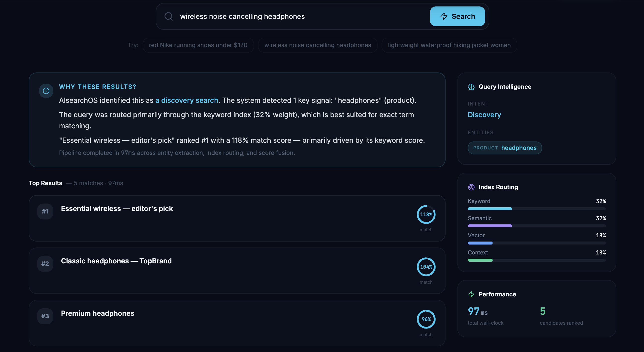Click the search query input field
Screen dimensions: 644x352
pos(300,17)
